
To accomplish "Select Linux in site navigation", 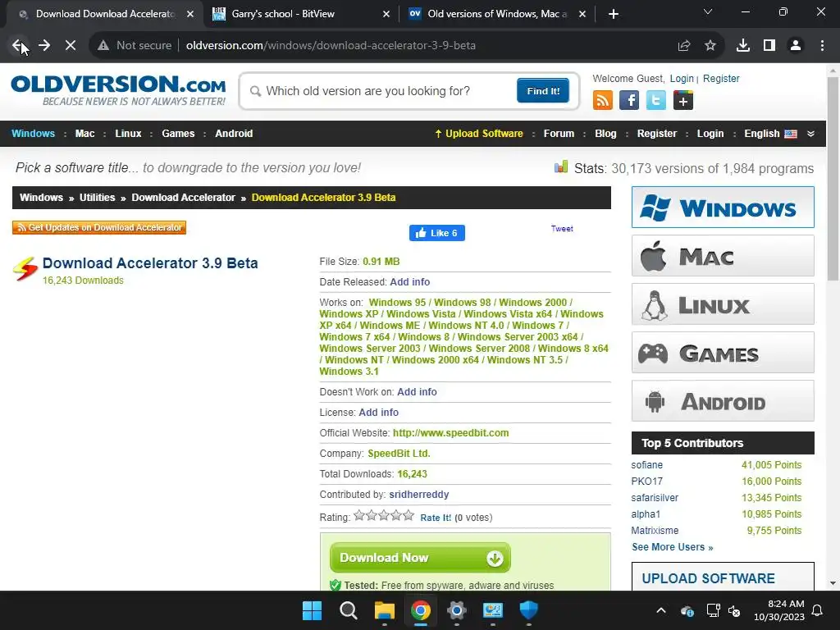I will [128, 134].
